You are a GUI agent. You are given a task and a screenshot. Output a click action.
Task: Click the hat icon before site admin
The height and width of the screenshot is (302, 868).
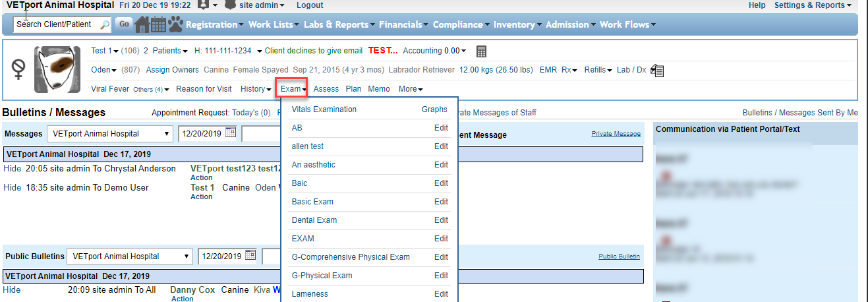pyautogui.click(x=230, y=5)
